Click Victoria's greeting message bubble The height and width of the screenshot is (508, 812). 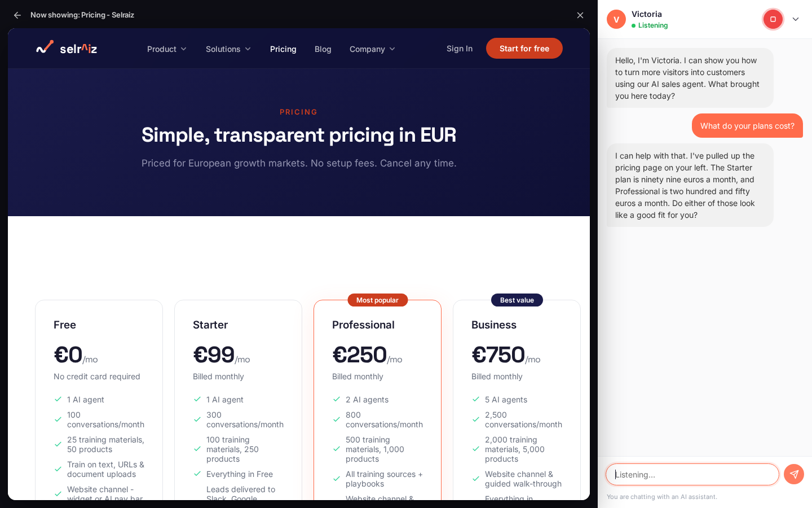coord(690,78)
